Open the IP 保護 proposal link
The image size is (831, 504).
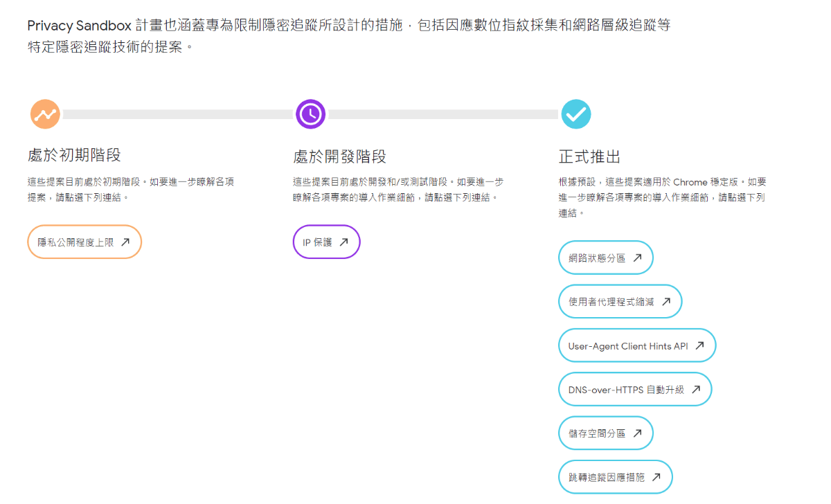click(x=325, y=242)
